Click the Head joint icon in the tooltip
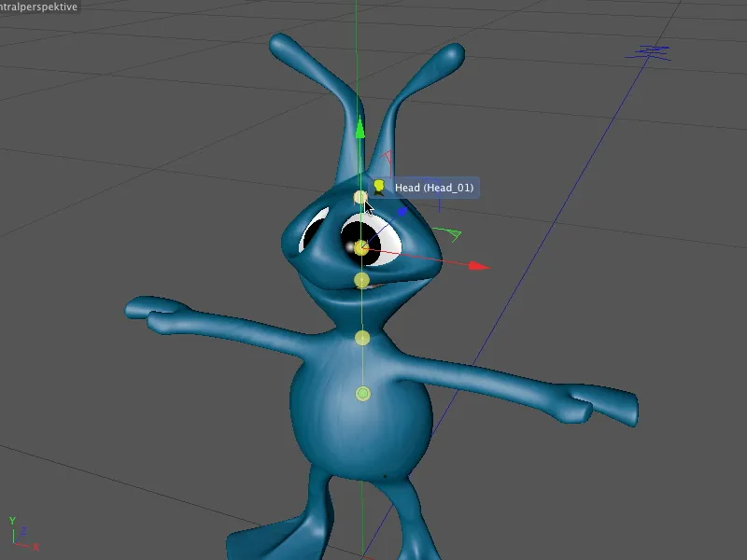Image resolution: width=747 pixels, height=560 pixels. [x=377, y=185]
